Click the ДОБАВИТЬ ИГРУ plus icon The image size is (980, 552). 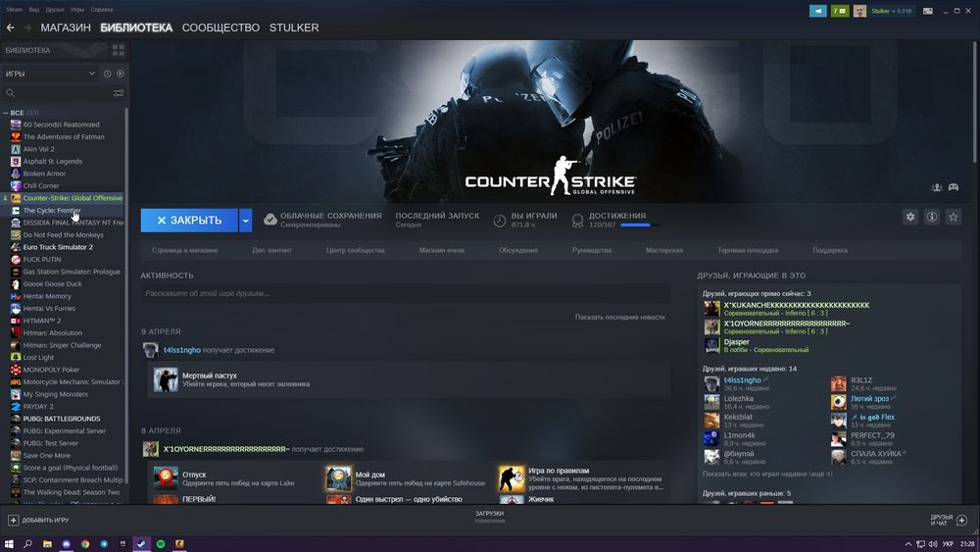(x=13, y=520)
